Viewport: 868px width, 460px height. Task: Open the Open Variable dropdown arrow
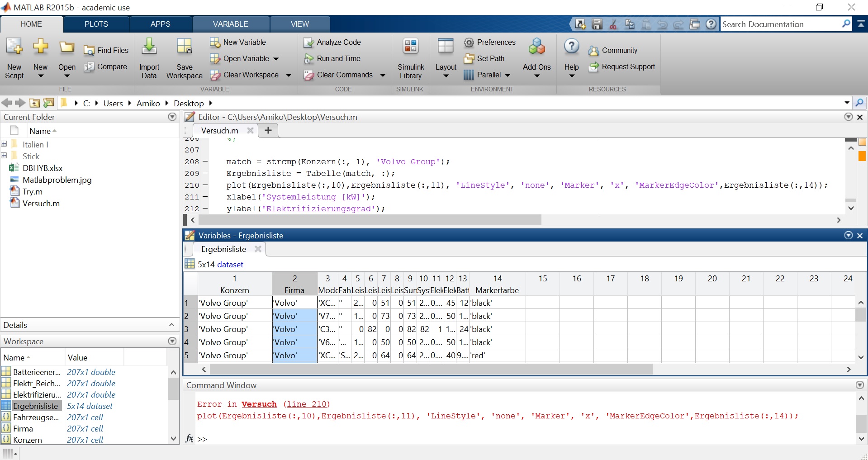[x=276, y=59]
